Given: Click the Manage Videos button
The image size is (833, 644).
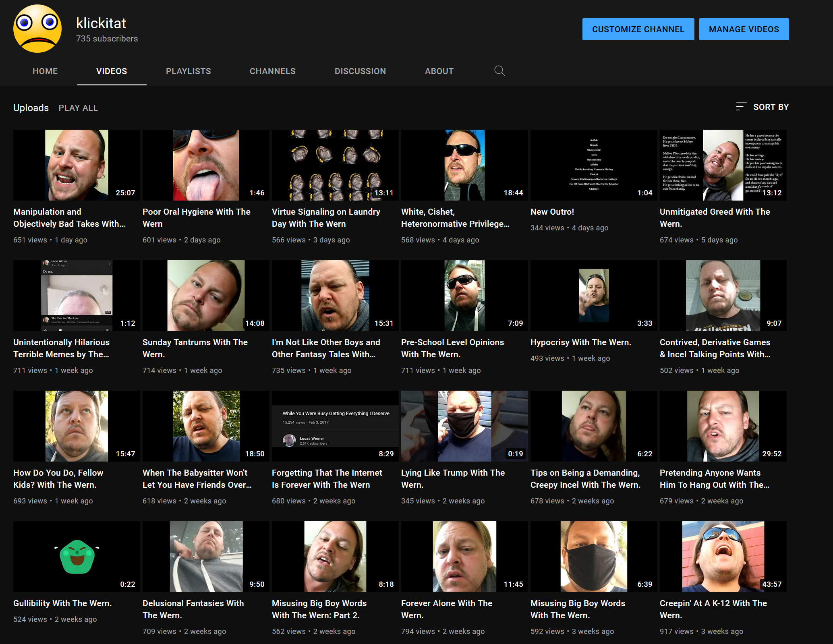Looking at the screenshot, I should click(x=744, y=29).
